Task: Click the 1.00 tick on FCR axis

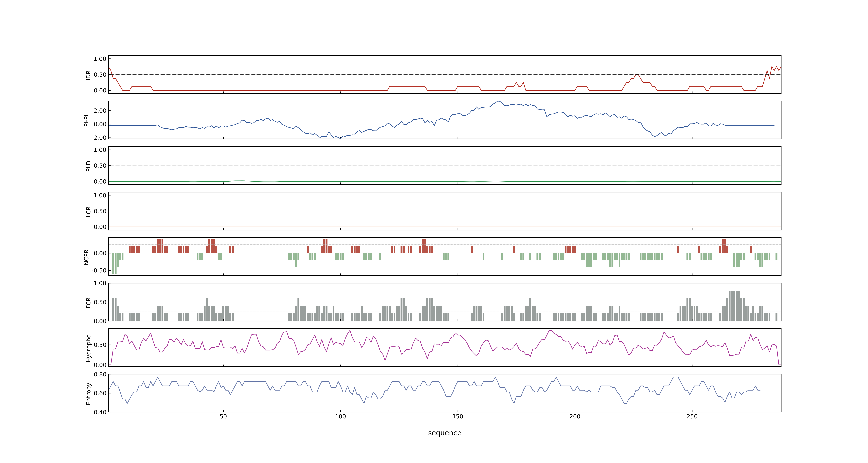Action: coord(100,283)
